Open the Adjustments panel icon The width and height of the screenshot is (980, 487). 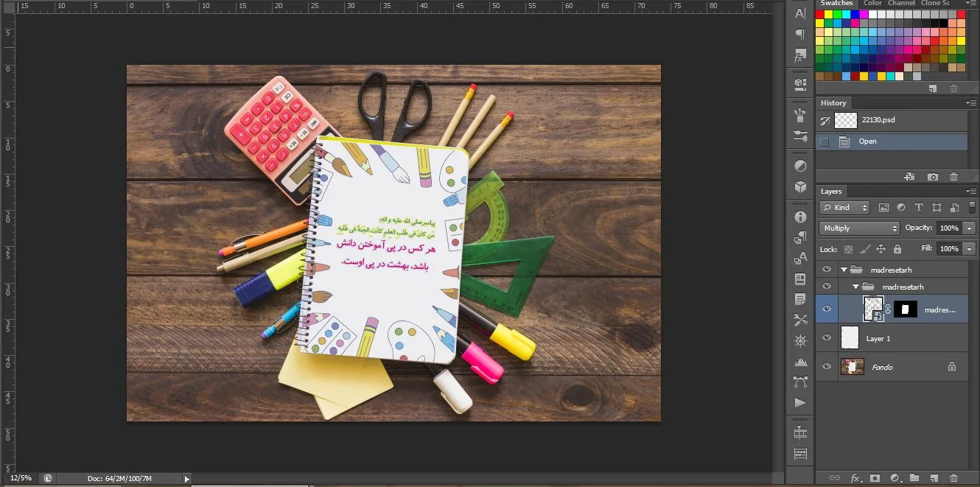[800, 166]
